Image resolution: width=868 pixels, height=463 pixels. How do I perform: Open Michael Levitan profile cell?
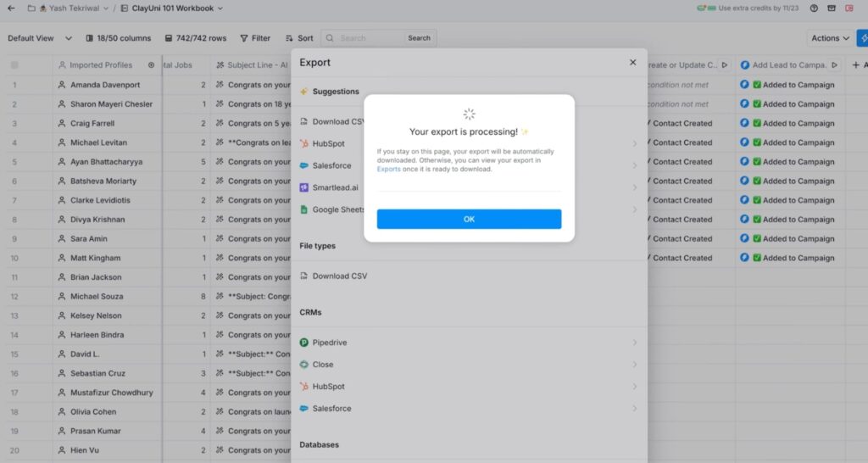coord(108,142)
